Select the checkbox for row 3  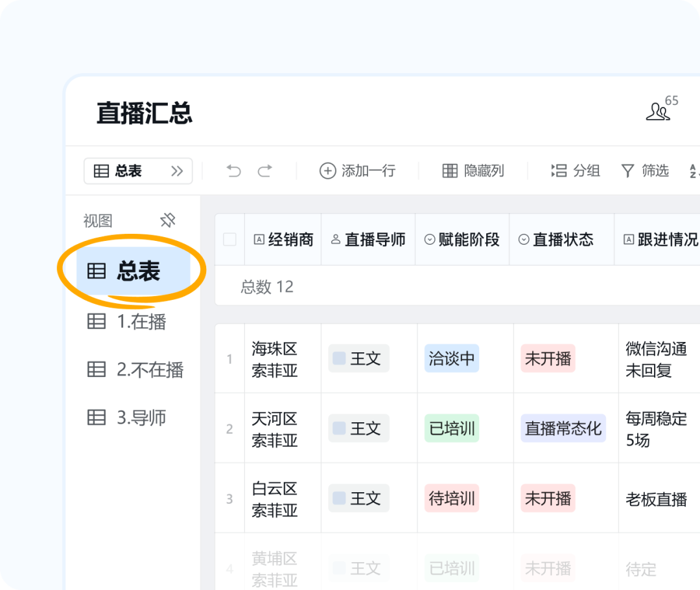229,498
